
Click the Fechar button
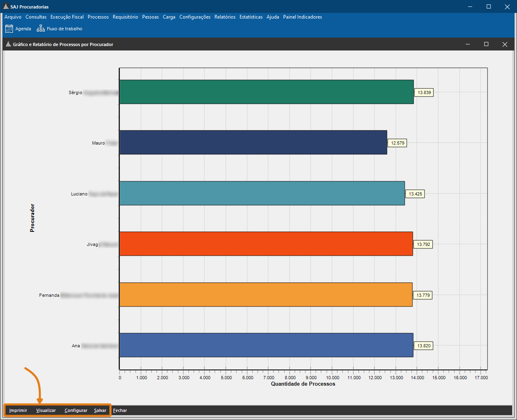120,410
